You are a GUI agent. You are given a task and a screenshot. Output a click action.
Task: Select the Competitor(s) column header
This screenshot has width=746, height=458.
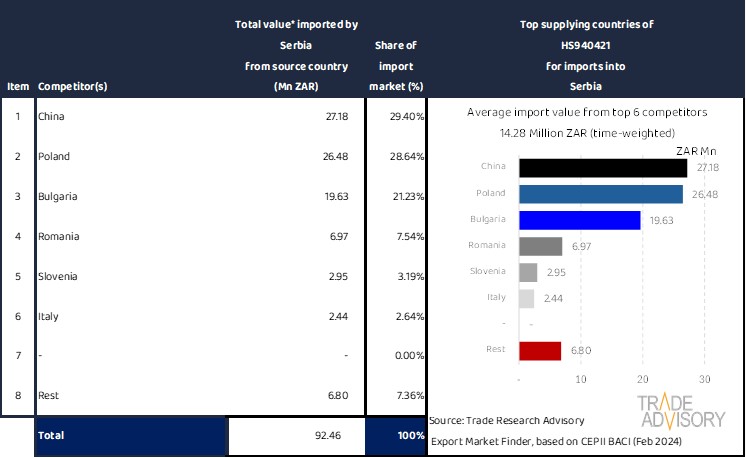72,87
